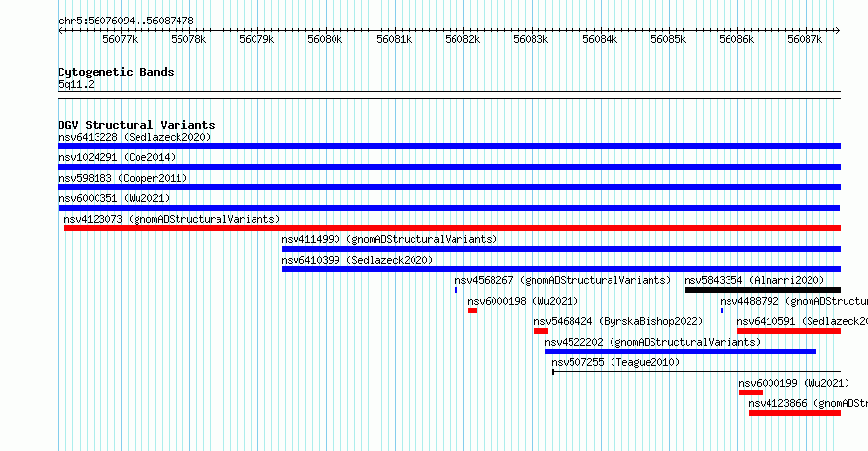Click the 56086k ruler position

point(736,39)
